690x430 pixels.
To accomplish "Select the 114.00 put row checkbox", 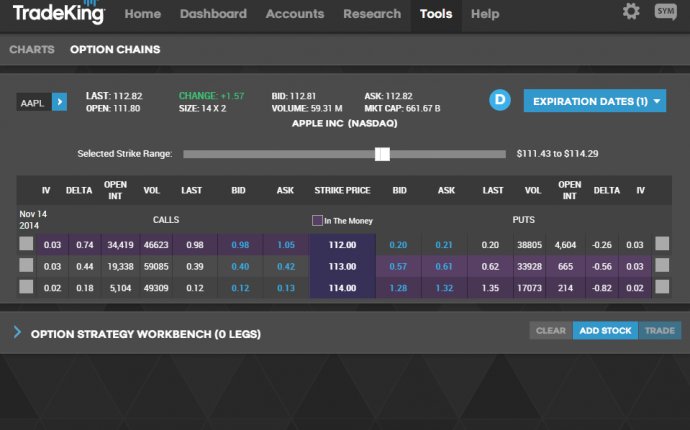I will pyautogui.click(x=662, y=287).
